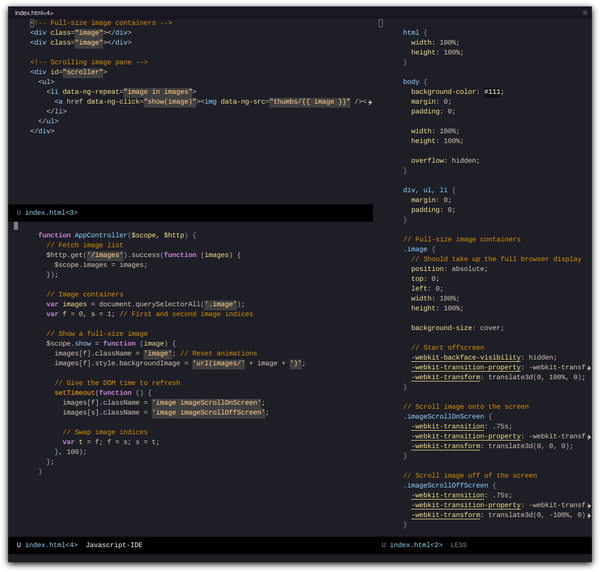
Task: Click the 'background-size: cover;' declaration
Action: 458,328
